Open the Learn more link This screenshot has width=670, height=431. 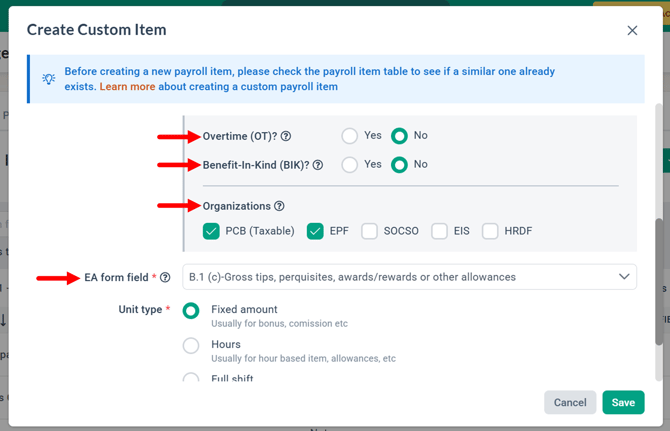[127, 87]
